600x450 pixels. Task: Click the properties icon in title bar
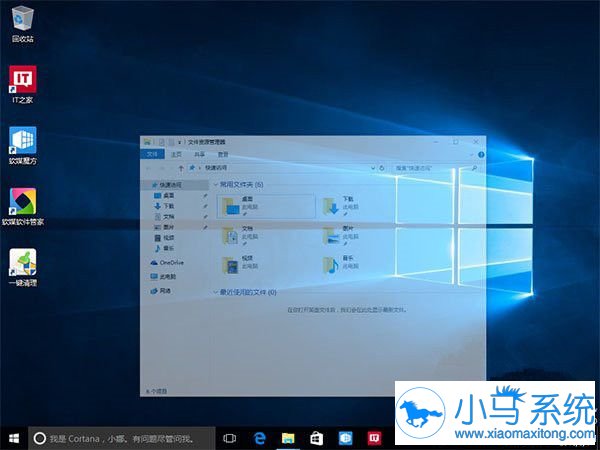[x=161, y=142]
